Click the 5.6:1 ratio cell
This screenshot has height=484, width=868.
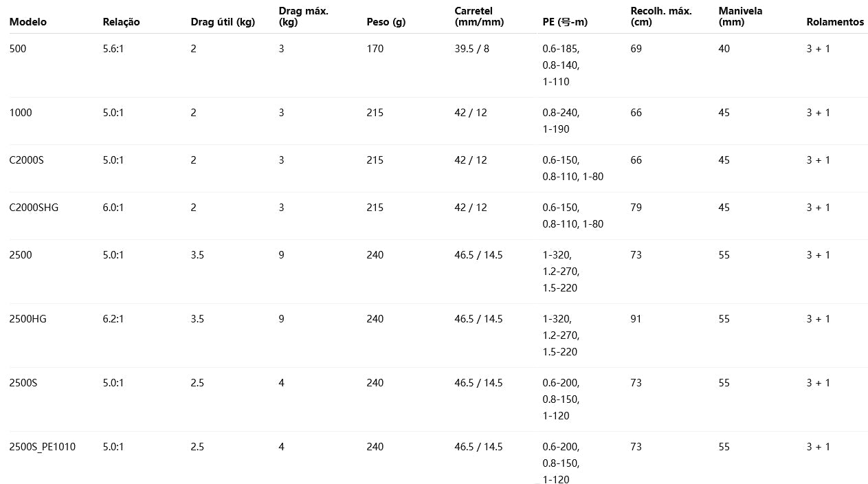[x=113, y=49]
